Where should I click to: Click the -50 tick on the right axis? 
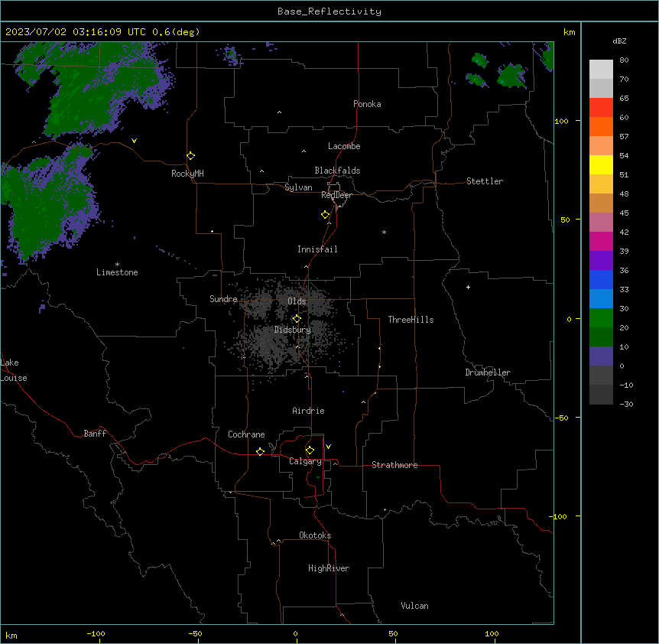(x=561, y=418)
